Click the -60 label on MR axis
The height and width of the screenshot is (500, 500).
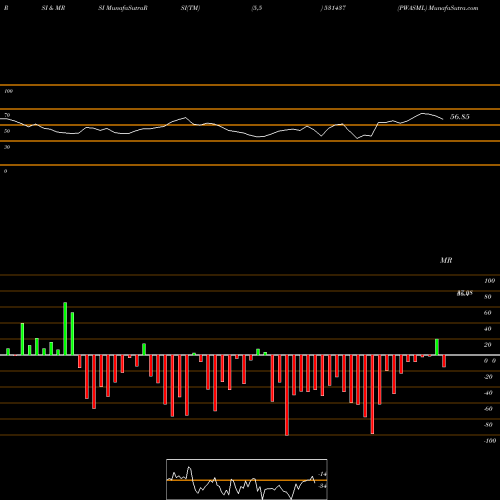[488, 409]
